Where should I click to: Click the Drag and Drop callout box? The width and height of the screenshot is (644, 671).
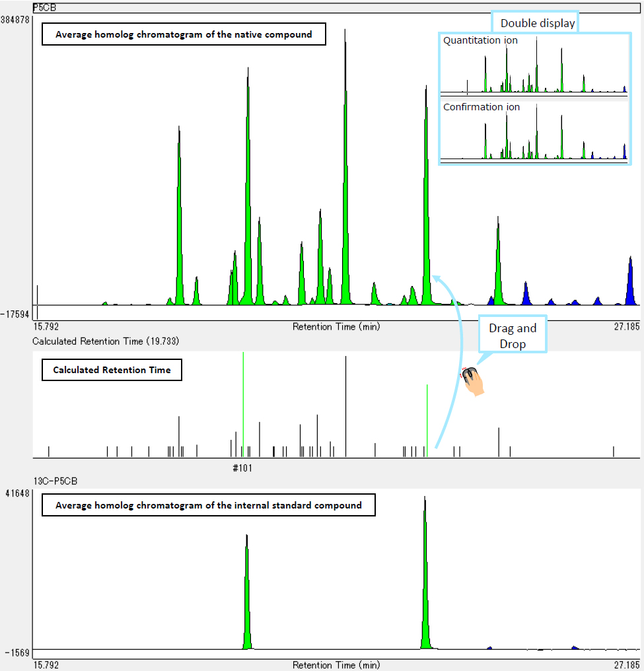513,335
